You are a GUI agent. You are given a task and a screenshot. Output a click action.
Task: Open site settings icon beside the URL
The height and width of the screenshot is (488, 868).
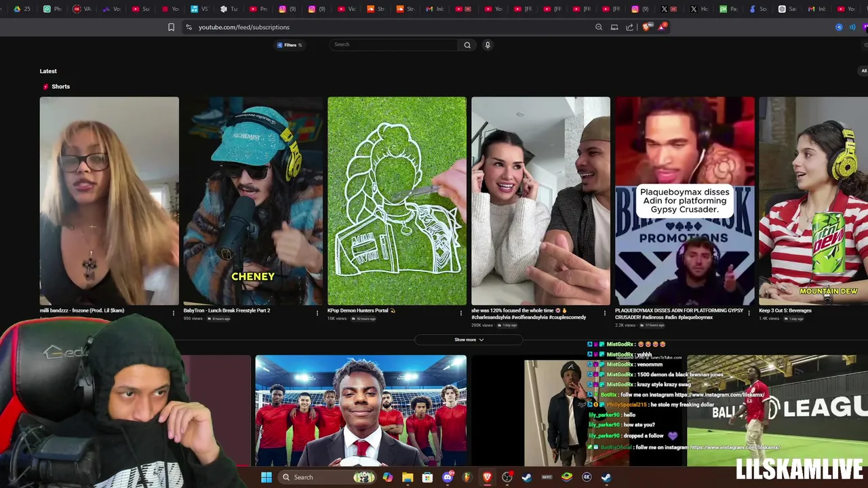pyautogui.click(x=189, y=27)
